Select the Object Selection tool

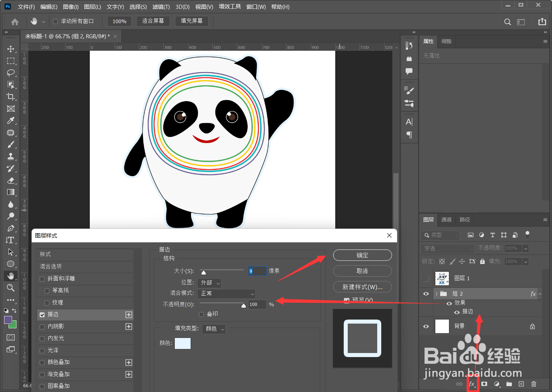(11, 85)
